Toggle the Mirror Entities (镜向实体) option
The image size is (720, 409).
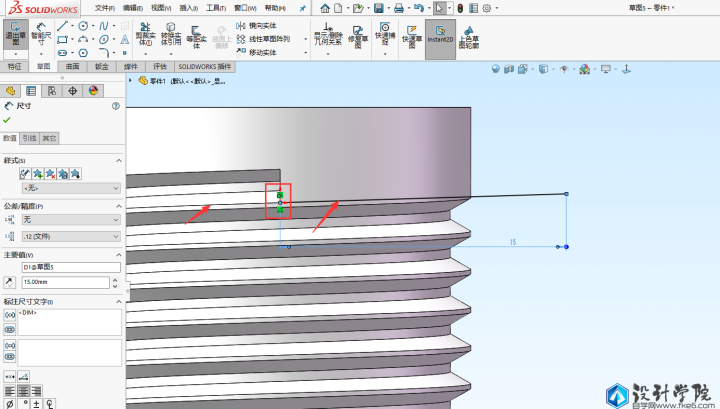pyautogui.click(x=262, y=25)
